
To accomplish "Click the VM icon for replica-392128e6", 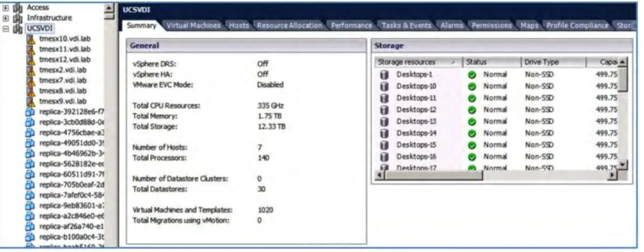I will [x=30, y=111].
